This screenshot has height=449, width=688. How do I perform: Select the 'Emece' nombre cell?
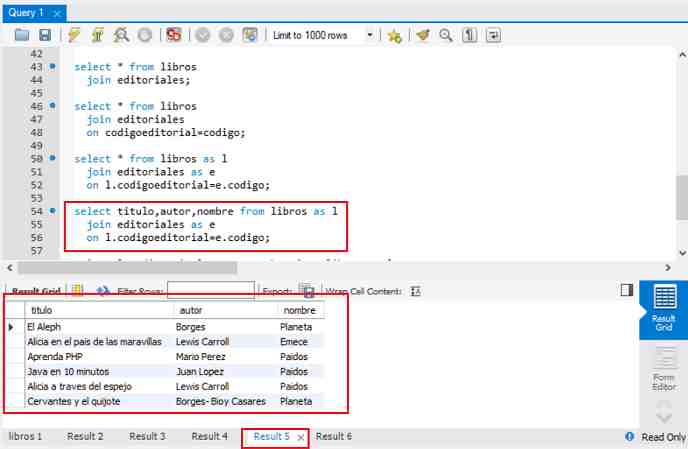[x=301, y=342]
